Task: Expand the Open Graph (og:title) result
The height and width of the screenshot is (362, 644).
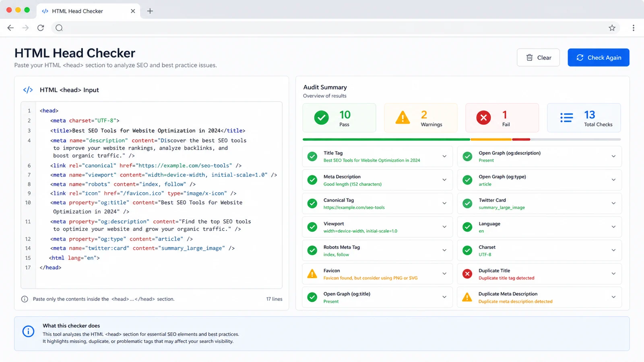Action: 444,297
